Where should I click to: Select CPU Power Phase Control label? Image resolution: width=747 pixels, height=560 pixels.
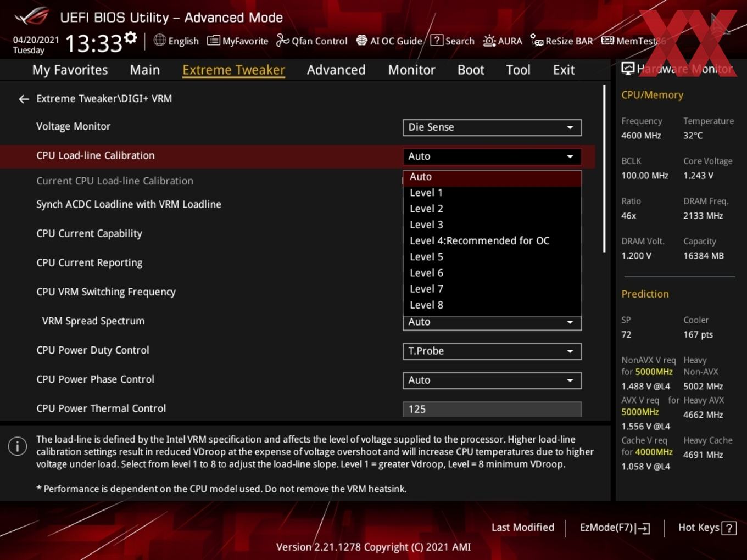tap(95, 379)
